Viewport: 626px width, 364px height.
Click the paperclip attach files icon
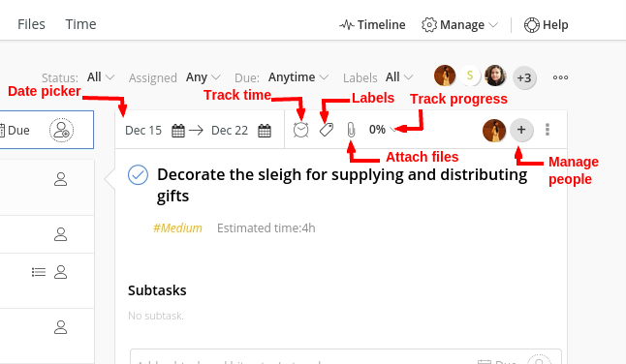351,130
